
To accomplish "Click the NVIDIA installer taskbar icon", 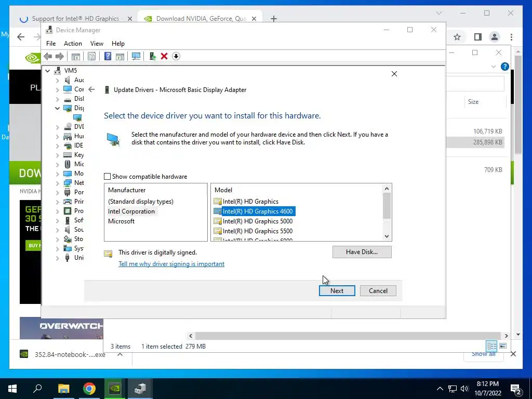I will coord(115,389).
